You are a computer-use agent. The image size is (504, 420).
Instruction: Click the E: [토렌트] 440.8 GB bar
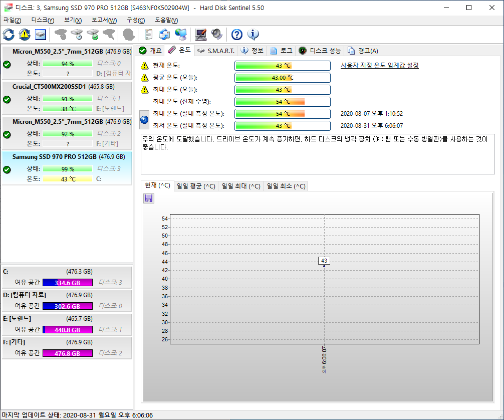click(x=68, y=330)
